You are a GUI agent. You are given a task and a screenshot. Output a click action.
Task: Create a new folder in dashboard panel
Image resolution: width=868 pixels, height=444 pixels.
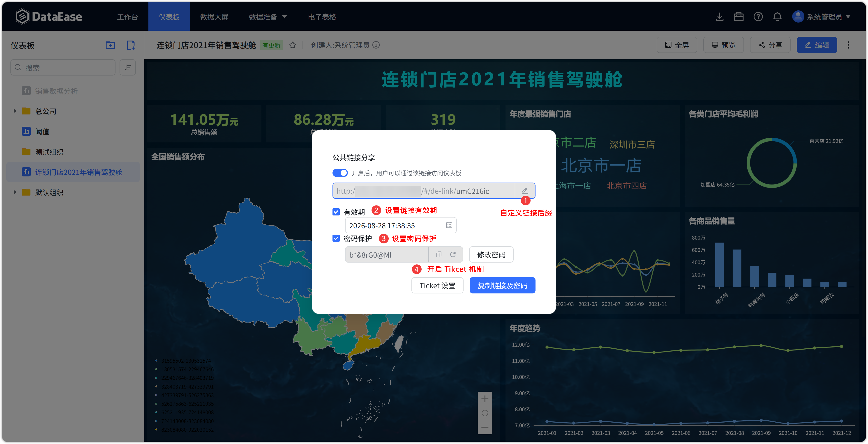[x=110, y=46]
